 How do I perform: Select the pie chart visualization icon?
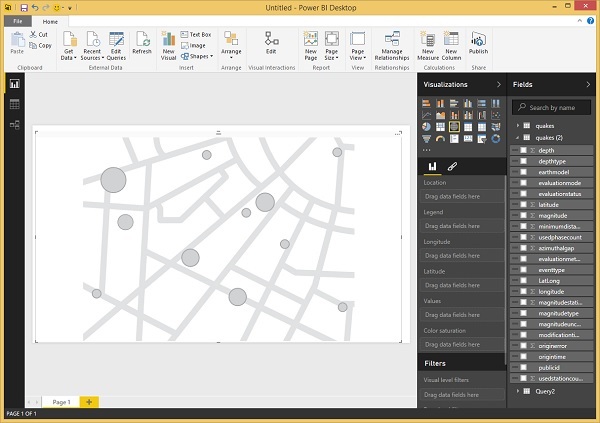click(427, 127)
